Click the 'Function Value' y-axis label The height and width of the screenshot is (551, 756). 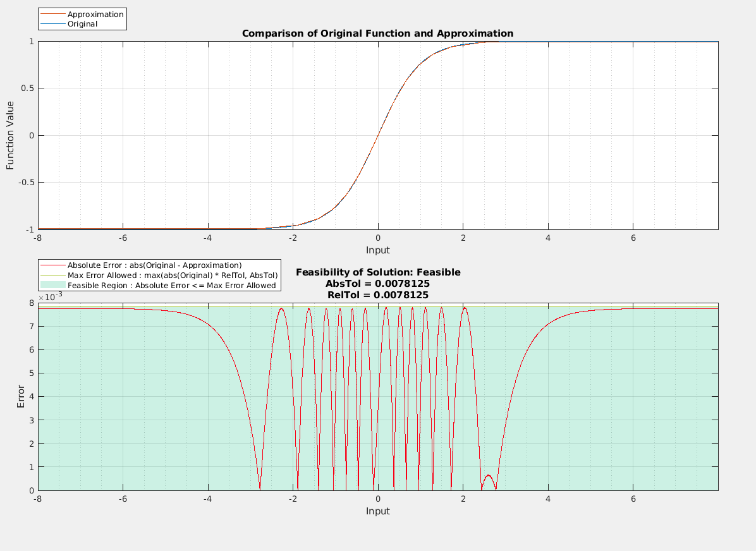click(x=10, y=135)
